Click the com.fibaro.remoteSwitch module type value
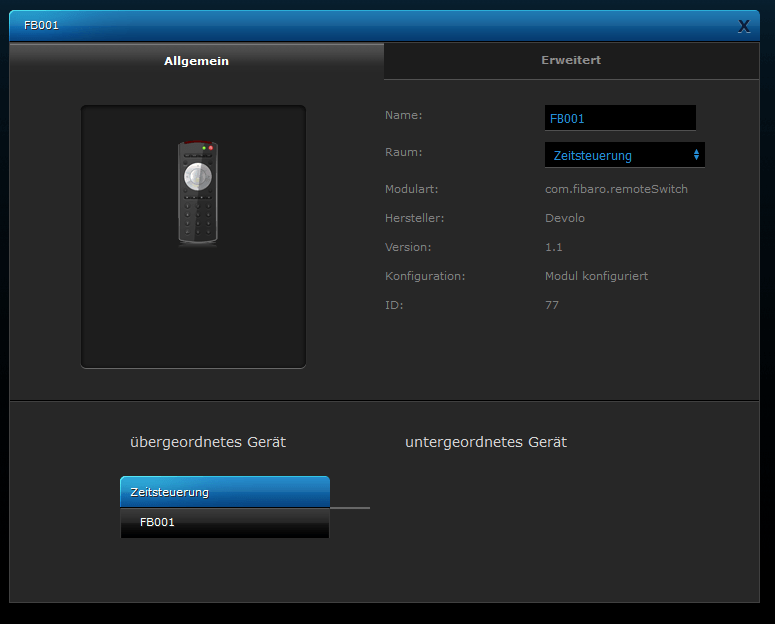 point(616,189)
